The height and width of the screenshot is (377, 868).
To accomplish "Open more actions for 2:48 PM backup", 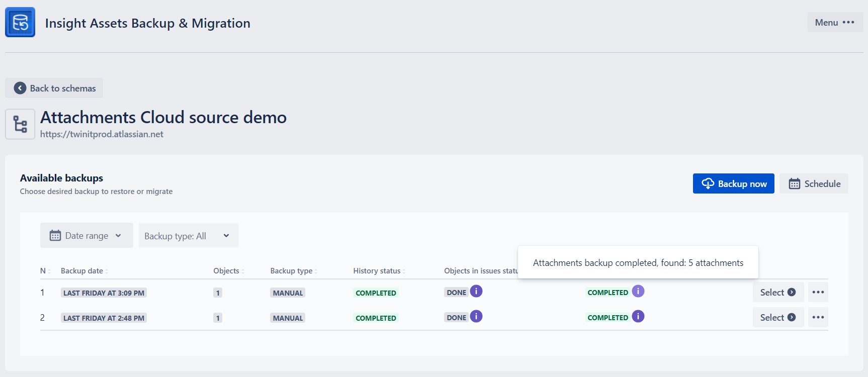I will pos(818,317).
